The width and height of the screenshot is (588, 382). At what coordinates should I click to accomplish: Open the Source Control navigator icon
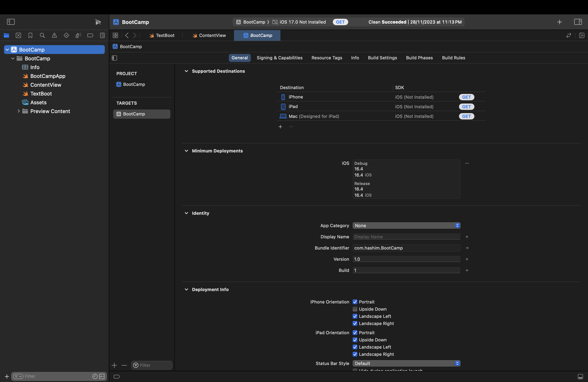[18, 36]
